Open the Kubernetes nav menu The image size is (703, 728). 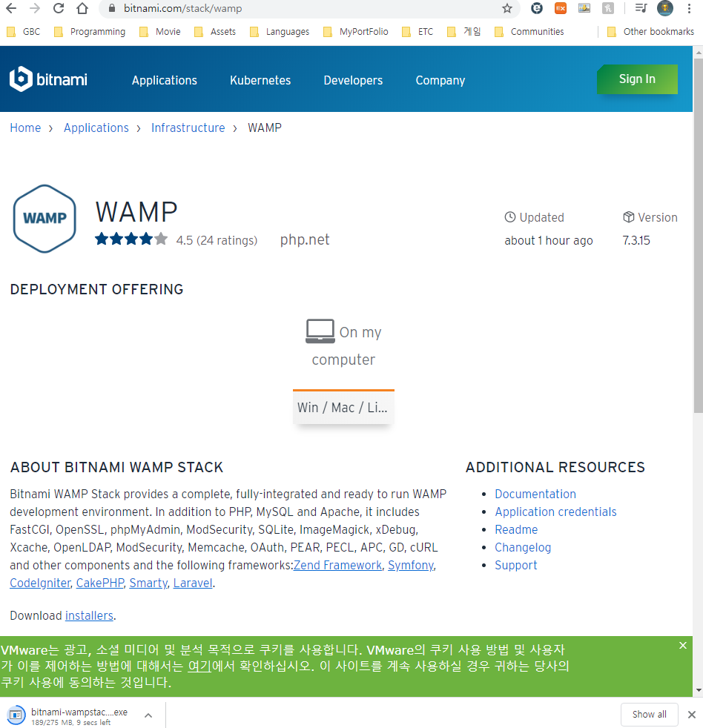coord(260,80)
